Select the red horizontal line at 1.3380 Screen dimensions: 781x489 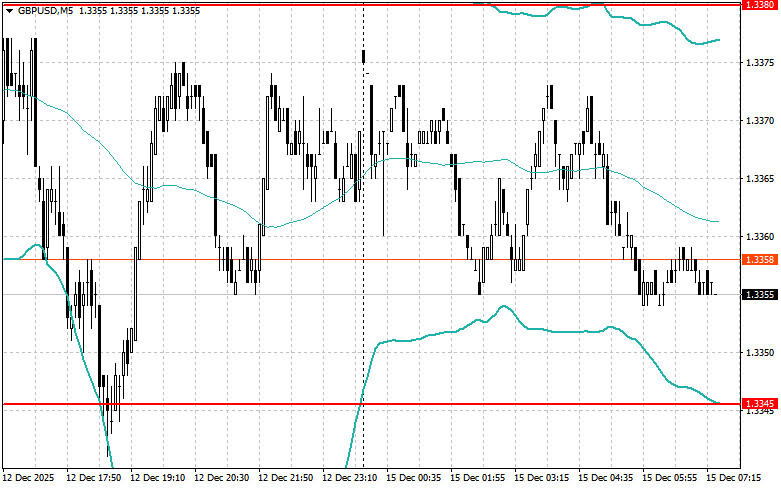click(372, 4)
